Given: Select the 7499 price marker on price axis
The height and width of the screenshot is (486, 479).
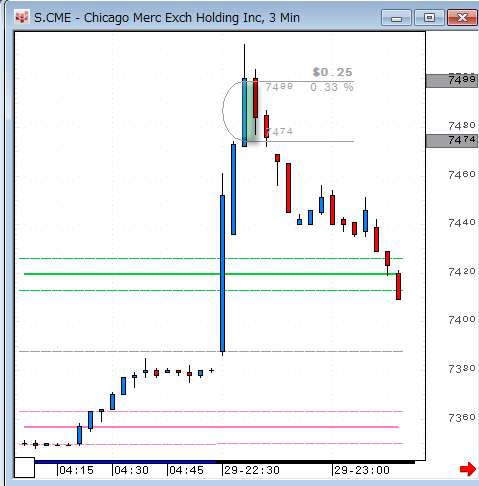Looking at the screenshot, I should [x=452, y=80].
